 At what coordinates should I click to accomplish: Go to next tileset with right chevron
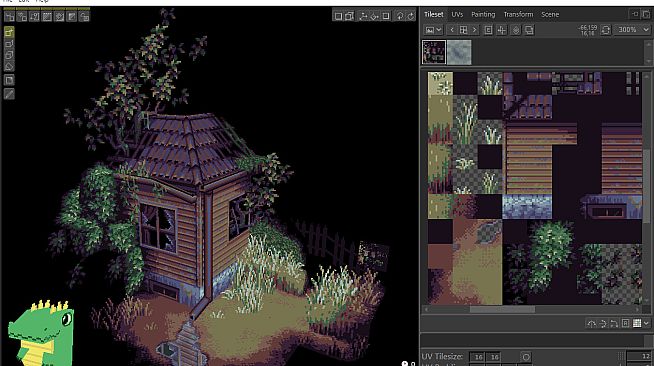[474, 30]
